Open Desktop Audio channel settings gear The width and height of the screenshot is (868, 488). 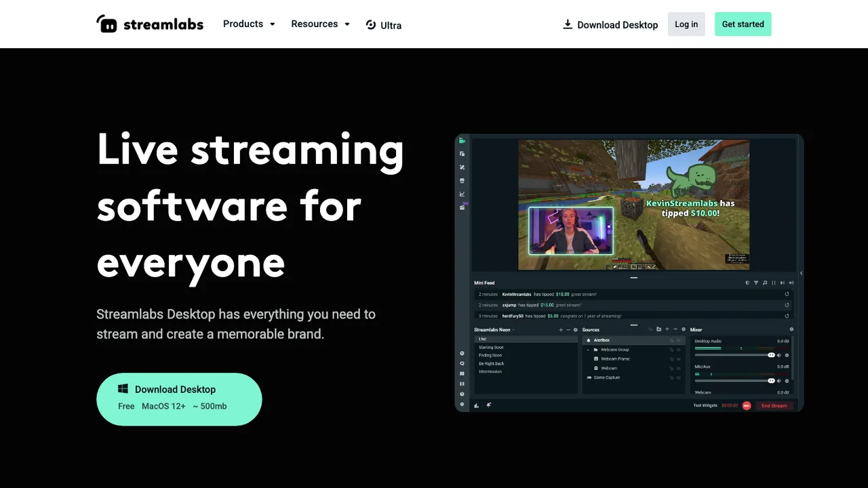click(x=787, y=355)
